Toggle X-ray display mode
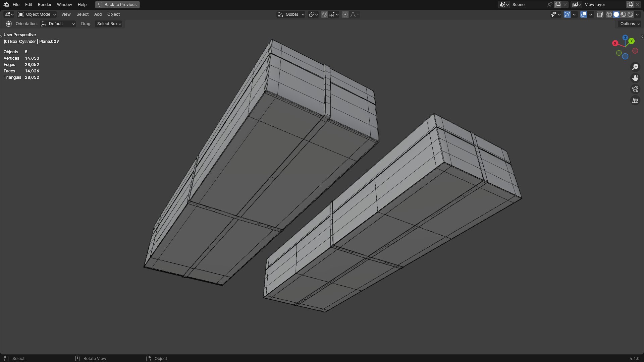Screen dimensions: 644x362 click(x=600, y=14)
